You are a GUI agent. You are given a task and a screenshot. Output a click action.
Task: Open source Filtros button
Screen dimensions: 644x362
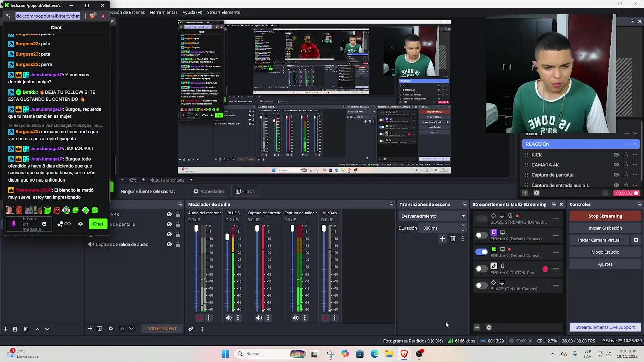tap(245, 191)
